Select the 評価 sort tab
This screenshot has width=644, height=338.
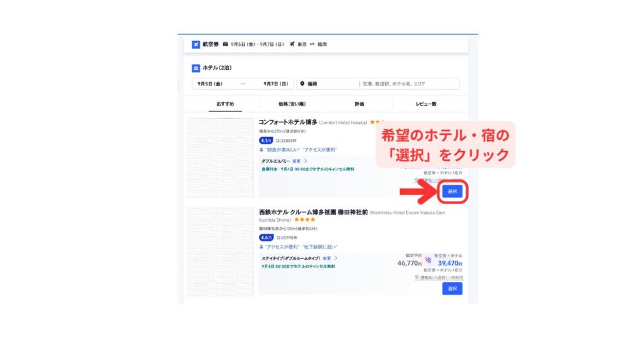[x=359, y=104]
